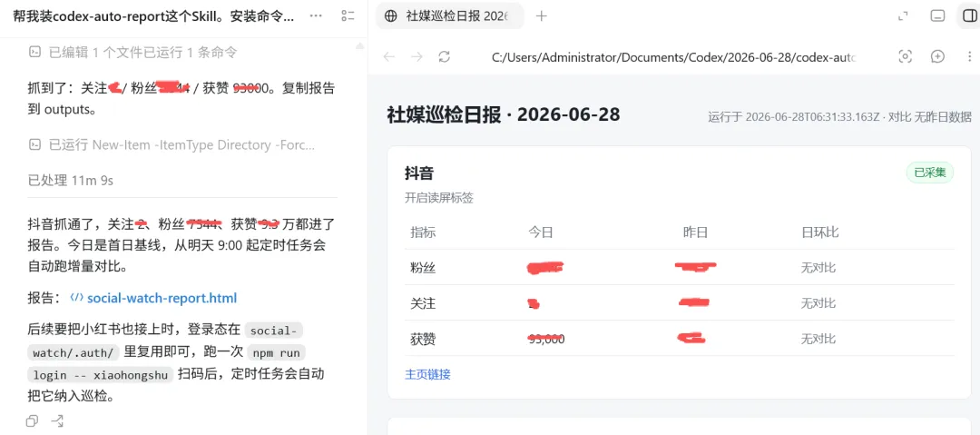
Task: Click the npm run code snippet
Action: 277,352
